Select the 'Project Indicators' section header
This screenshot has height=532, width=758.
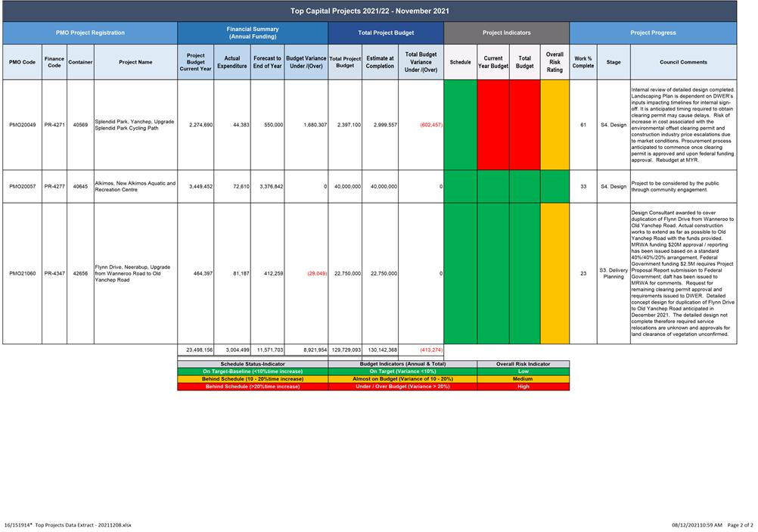(x=506, y=33)
